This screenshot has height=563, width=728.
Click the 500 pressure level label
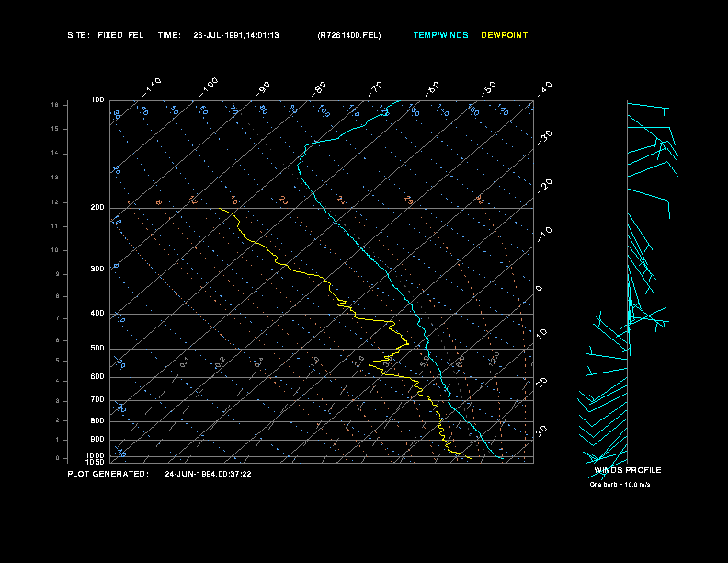coord(97,349)
